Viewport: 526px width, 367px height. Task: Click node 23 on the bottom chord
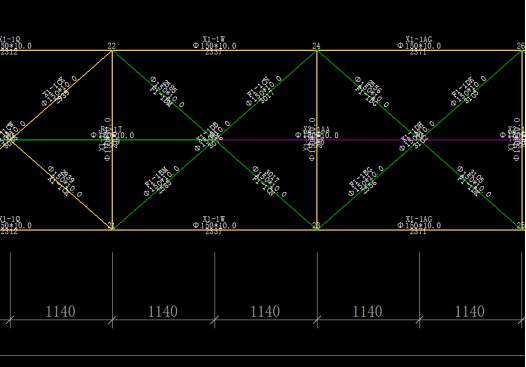(316, 225)
